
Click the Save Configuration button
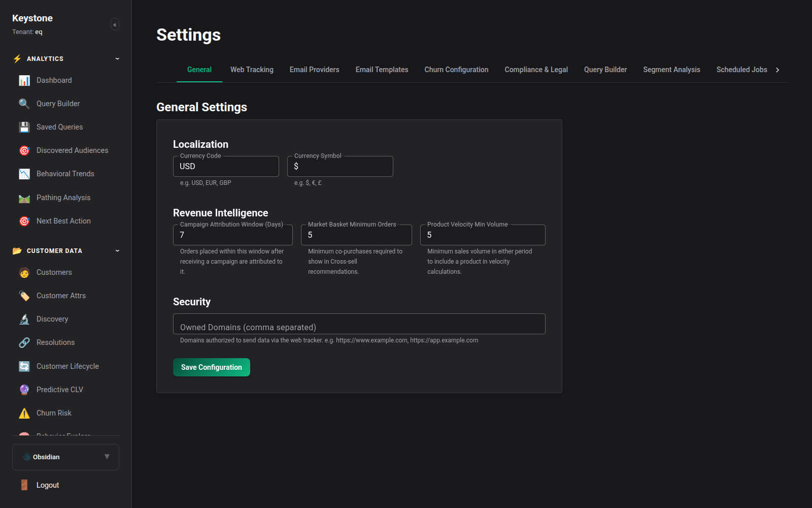point(212,367)
